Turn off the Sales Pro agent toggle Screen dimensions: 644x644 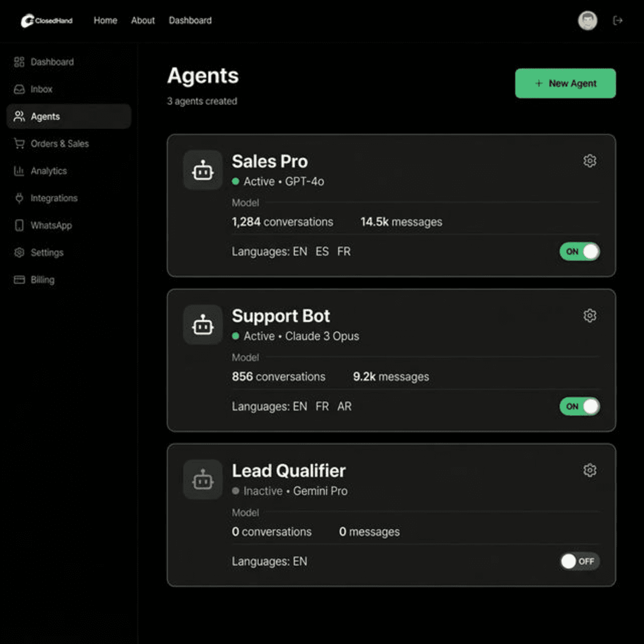(x=580, y=252)
